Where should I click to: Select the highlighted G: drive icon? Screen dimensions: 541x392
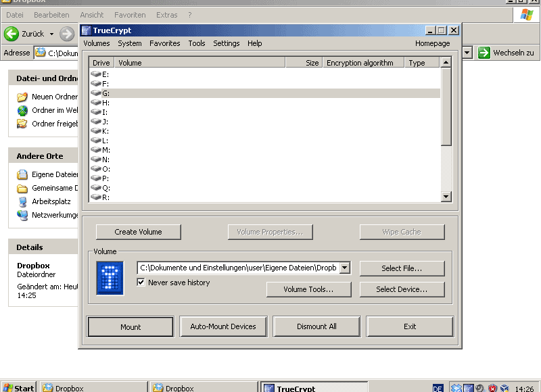pyautogui.click(x=95, y=93)
